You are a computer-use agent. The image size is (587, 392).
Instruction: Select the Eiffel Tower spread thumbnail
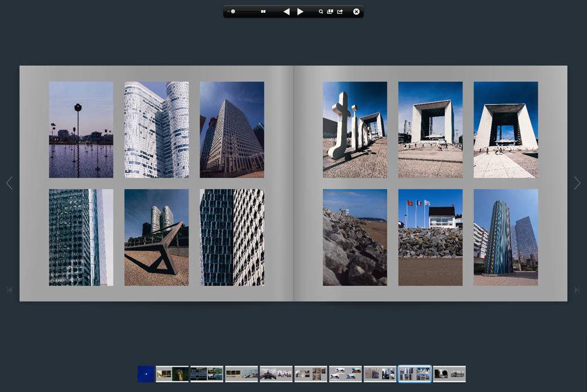coord(276,374)
